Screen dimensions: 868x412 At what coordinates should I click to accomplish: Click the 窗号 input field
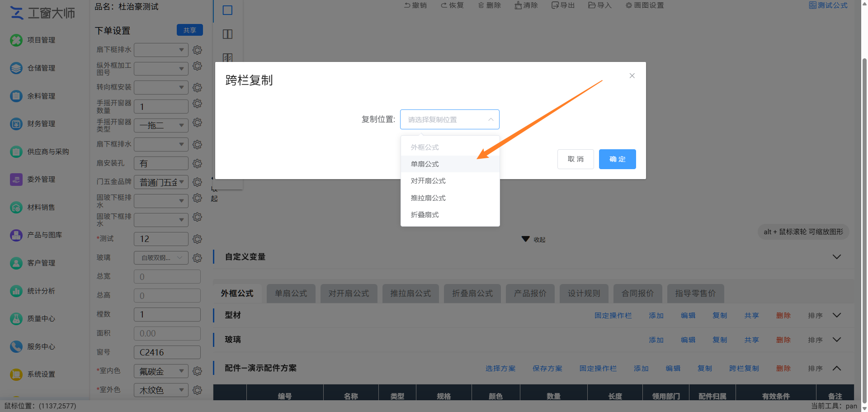pos(167,352)
